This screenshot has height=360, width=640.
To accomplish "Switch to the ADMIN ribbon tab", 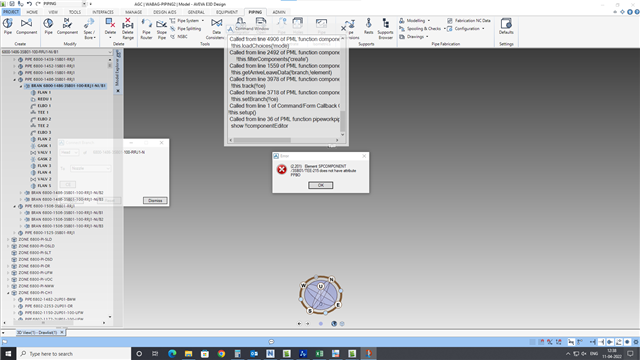I will 279,12.
